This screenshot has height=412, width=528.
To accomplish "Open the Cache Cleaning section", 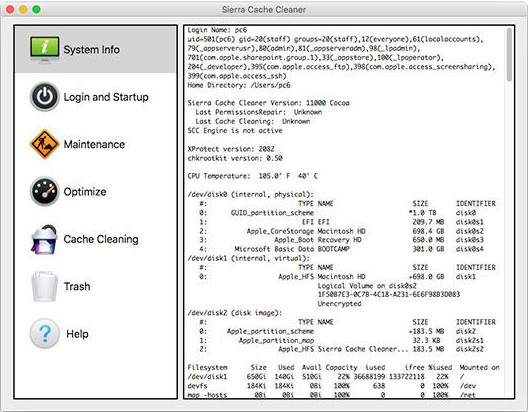I will pyautogui.click(x=101, y=239).
